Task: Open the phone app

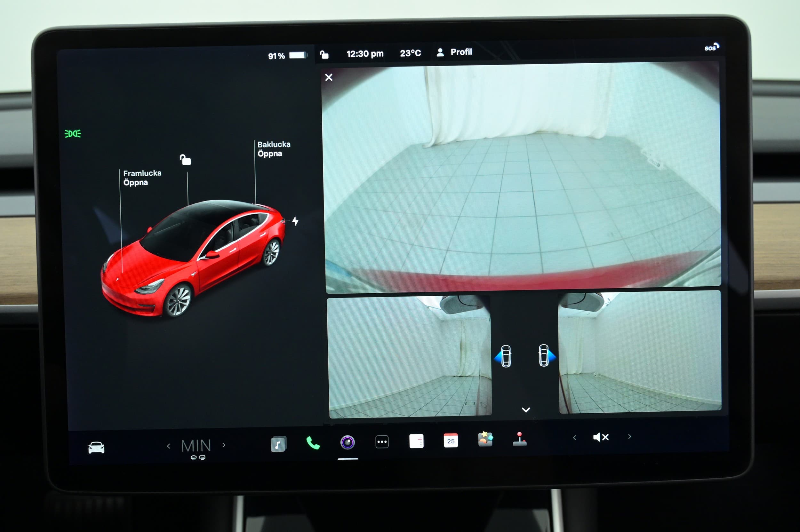Action: point(313,443)
